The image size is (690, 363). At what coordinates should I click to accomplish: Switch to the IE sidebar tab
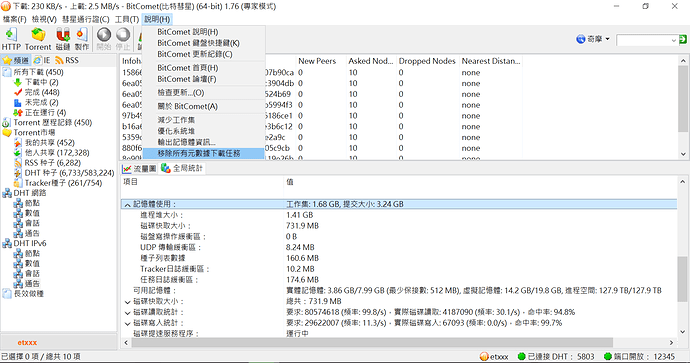tap(42, 60)
